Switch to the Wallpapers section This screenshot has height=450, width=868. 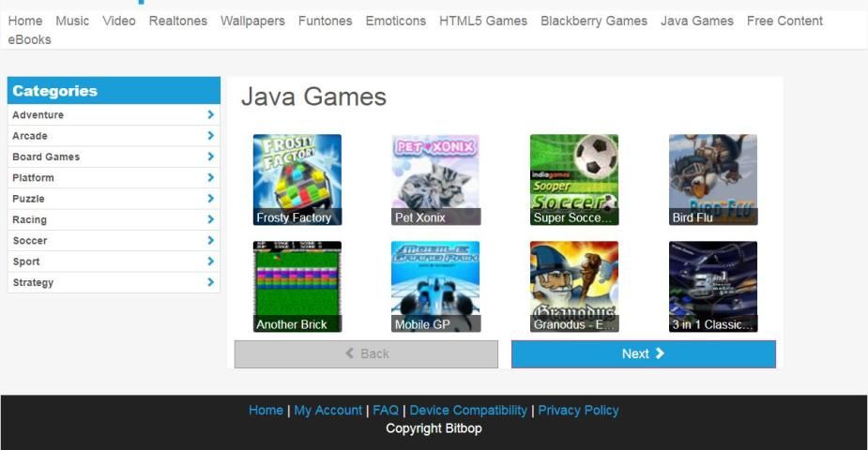coord(252,21)
